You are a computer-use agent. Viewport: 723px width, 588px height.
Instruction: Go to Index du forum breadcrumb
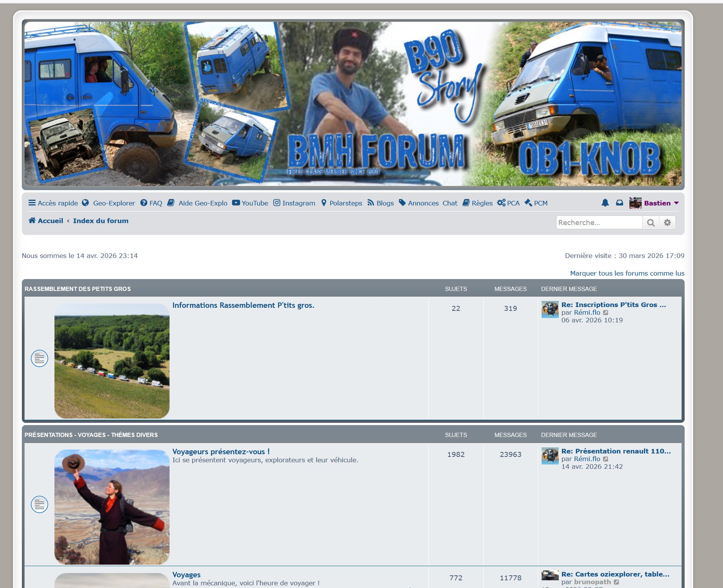(101, 221)
